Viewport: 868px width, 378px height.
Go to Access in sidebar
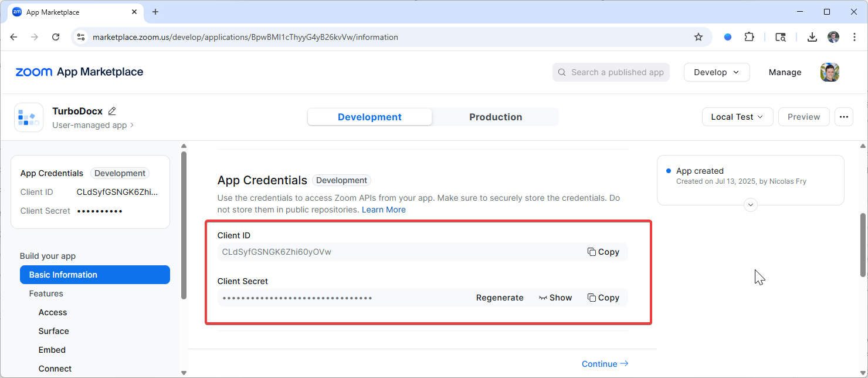tap(53, 312)
